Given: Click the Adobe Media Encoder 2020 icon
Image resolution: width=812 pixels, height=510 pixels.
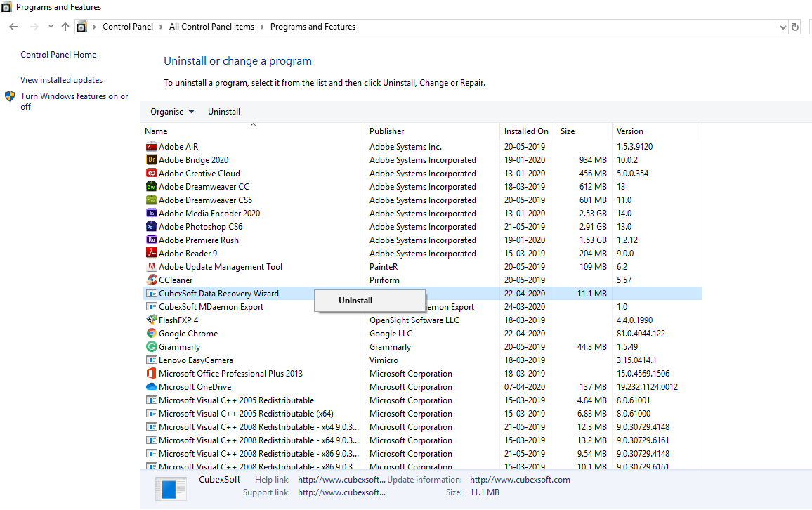Looking at the screenshot, I should (151, 214).
